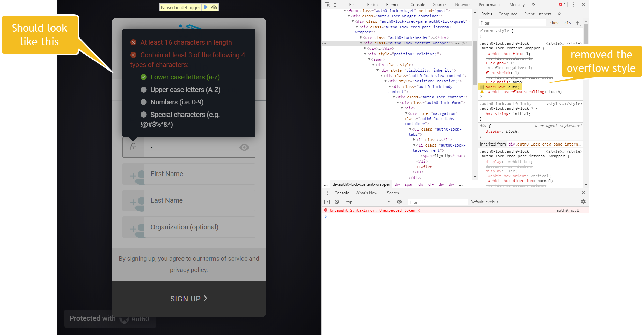The image size is (644, 335).
Task: Activate the inspect element picker icon
Action: [x=327, y=4]
